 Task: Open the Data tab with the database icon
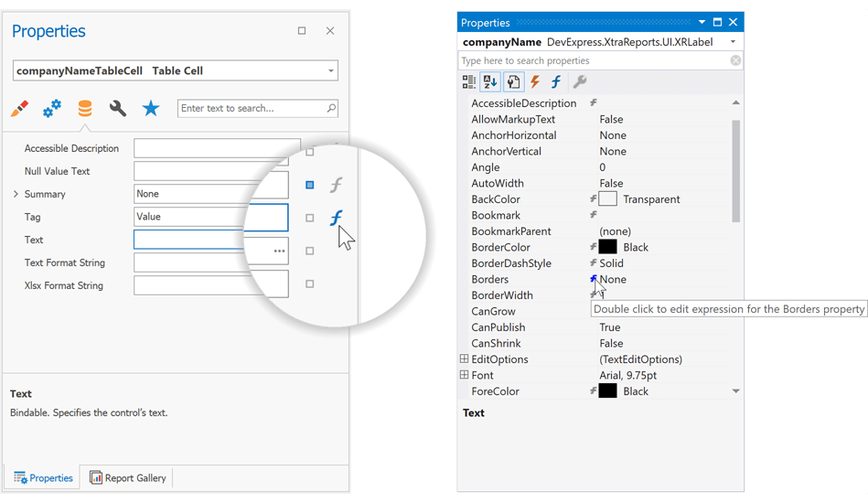pos(85,109)
